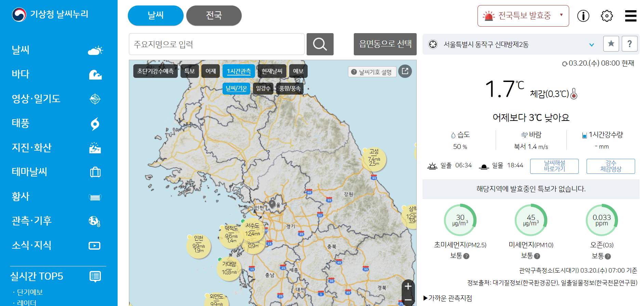The image size is (644, 306).
Task: Click the Seoul location pin on map
Action: [272, 204]
